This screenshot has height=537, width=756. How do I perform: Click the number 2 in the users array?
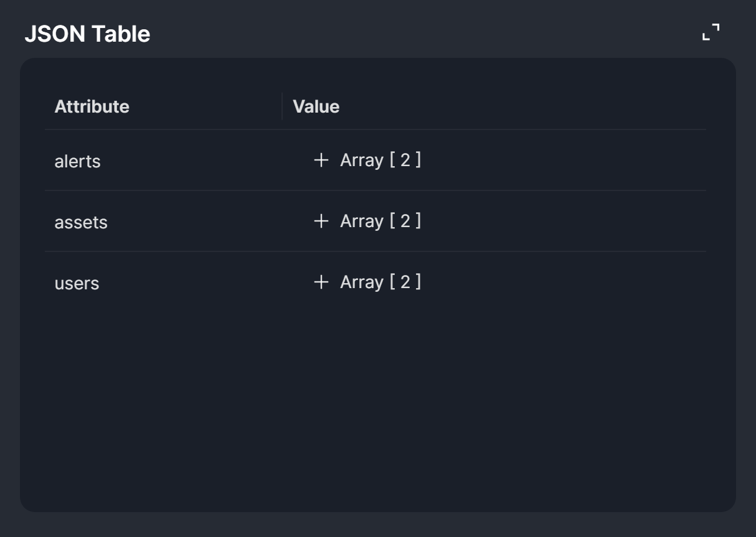click(x=405, y=282)
